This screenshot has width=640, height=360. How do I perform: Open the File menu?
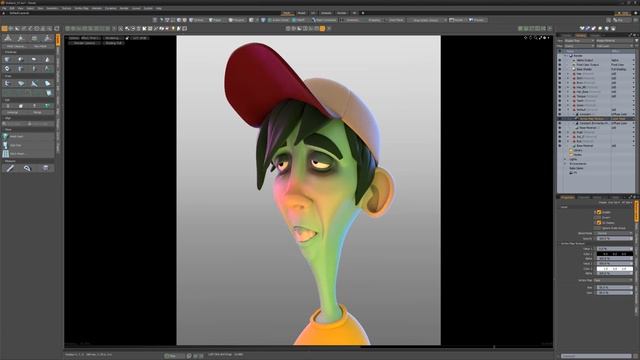click(x=4, y=8)
